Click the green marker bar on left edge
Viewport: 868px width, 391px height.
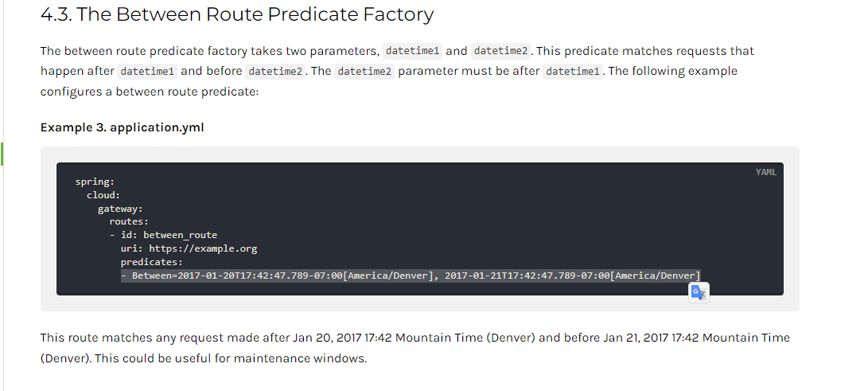(x=2, y=154)
